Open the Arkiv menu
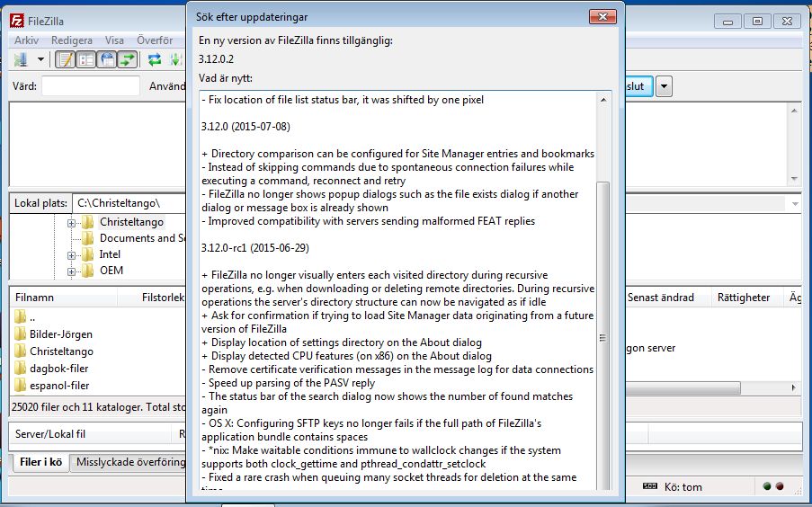 pos(26,40)
